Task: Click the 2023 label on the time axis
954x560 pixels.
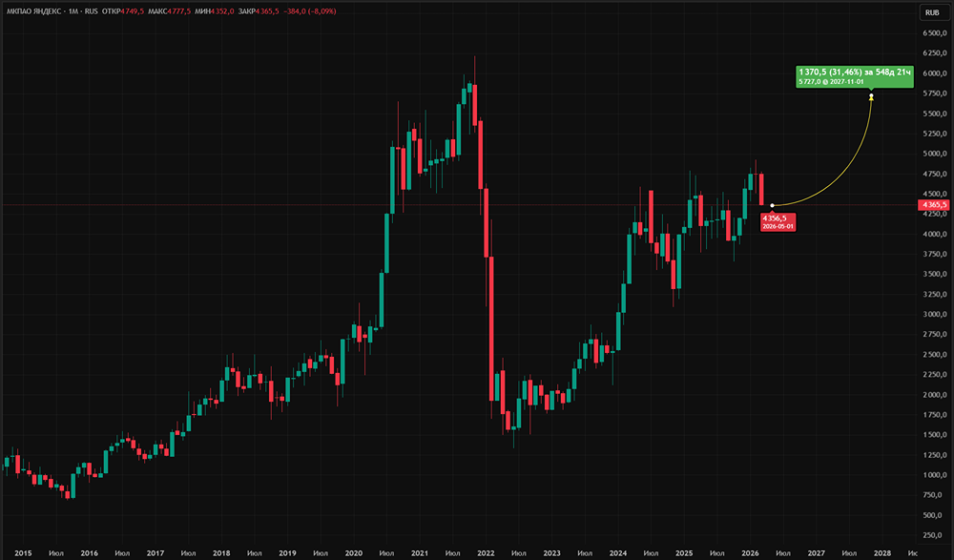Action: click(551, 553)
